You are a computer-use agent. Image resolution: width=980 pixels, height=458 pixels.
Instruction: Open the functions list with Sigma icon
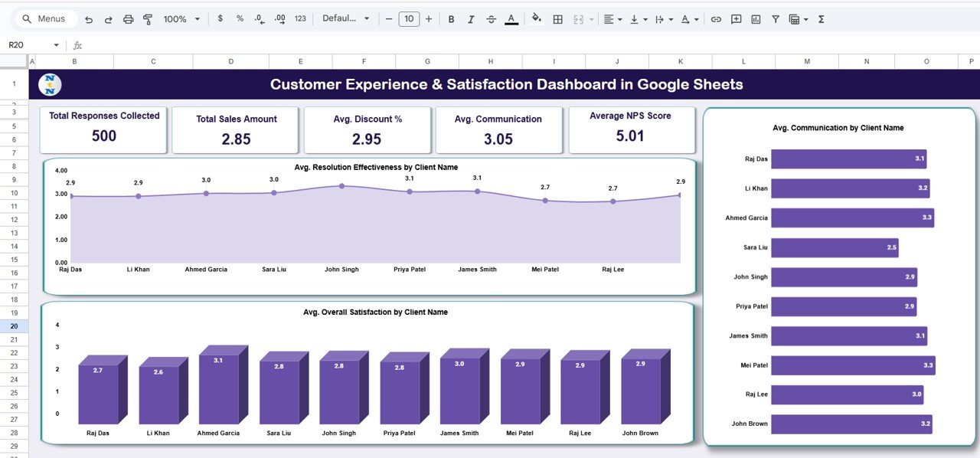point(820,18)
